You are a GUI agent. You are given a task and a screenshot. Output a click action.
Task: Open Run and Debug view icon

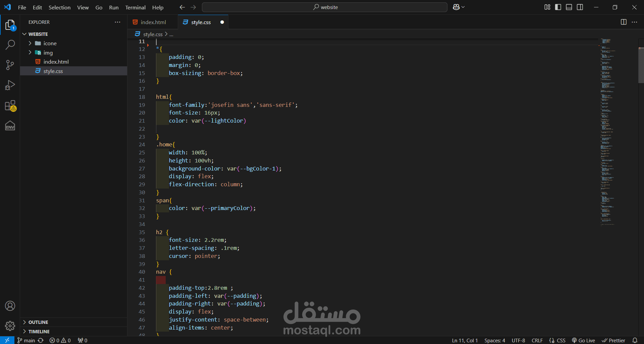[x=10, y=85]
